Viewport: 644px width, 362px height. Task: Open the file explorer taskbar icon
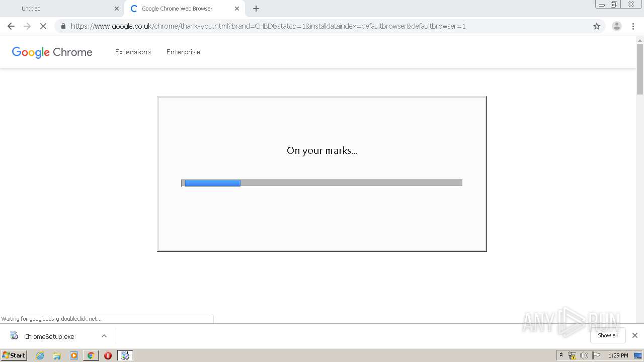coord(57,355)
